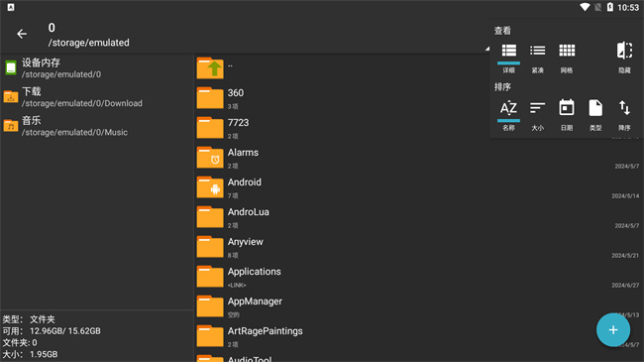Click the 2024/5/21 date on Anyview row
The width and height of the screenshot is (644, 362).
625,256
